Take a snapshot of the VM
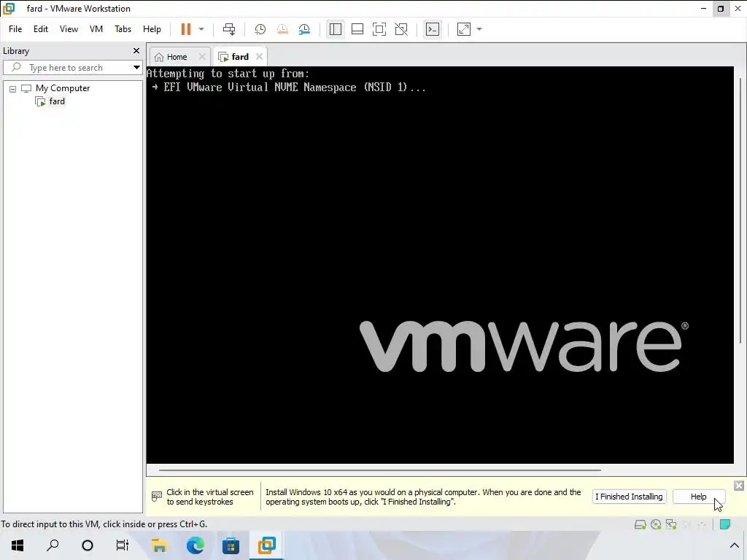This screenshot has height=560, width=747. (x=260, y=29)
